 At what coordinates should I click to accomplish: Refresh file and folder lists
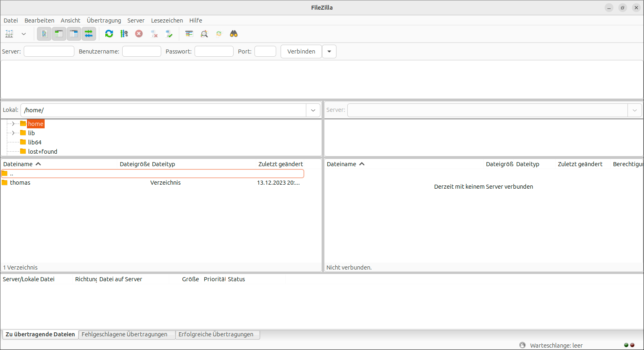pyautogui.click(x=109, y=34)
